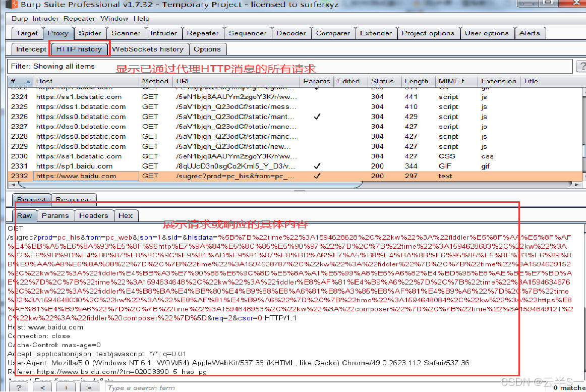Screen dimensions: 586x392
Task: Open the Help menu
Action: coord(141,18)
